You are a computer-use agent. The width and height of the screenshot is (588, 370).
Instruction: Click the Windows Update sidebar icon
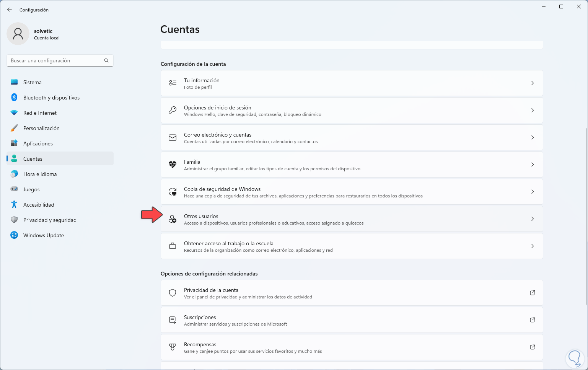point(14,235)
